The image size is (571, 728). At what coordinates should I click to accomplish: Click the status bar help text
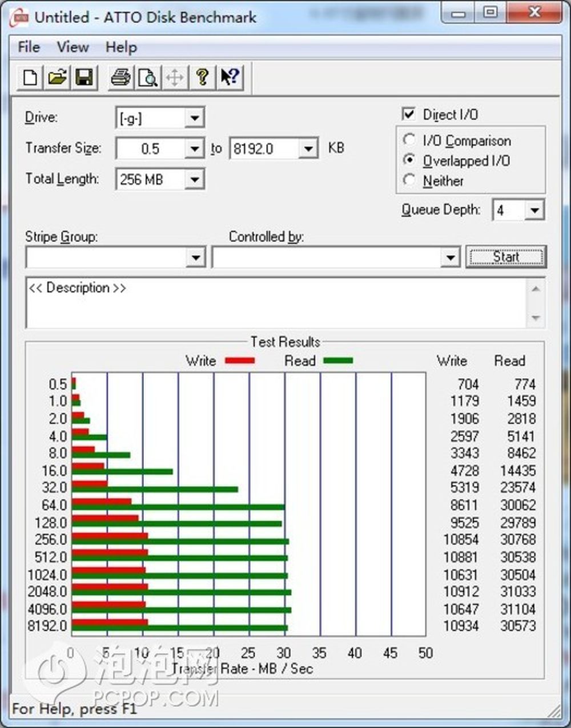(x=75, y=709)
